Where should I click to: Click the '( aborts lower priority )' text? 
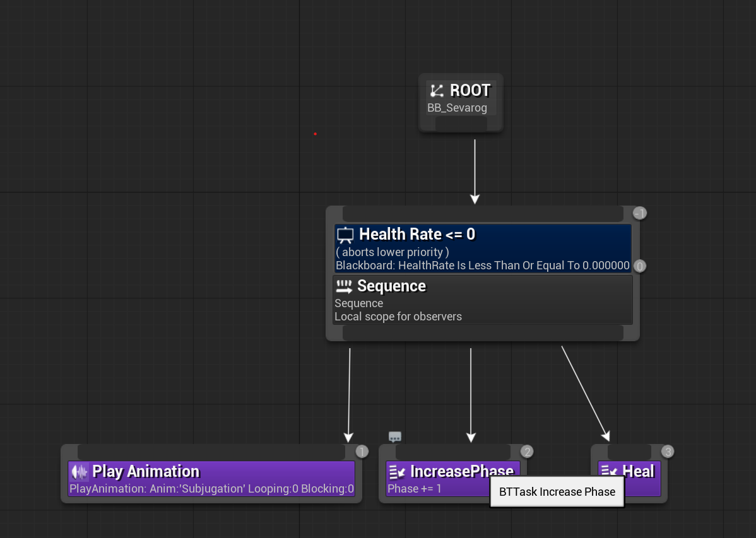coord(393,252)
